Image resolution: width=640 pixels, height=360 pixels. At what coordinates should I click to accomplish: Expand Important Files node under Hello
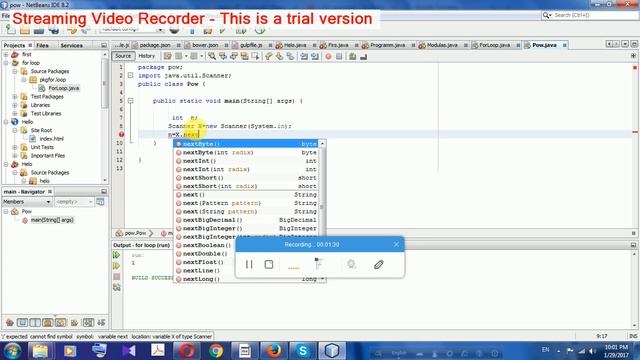point(15,156)
